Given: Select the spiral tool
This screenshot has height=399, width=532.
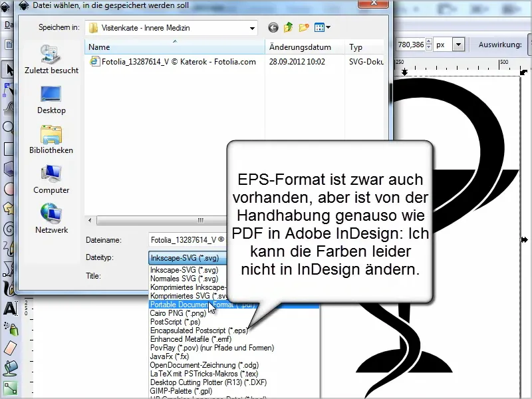Looking at the screenshot, I should (8, 229).
